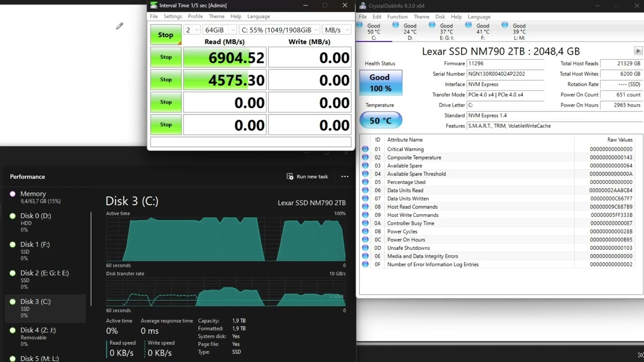This screenshot has width=644, height=362.
Task: Click the Active time graph in Task Manager
Action: pos(226,239)
